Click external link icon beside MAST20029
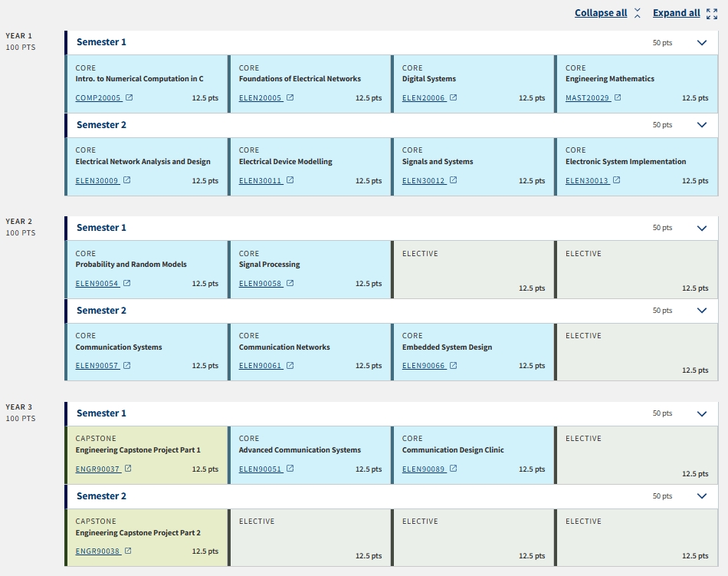Image resolution: width=728 pixels, height=576 pixels. (618, 98)
